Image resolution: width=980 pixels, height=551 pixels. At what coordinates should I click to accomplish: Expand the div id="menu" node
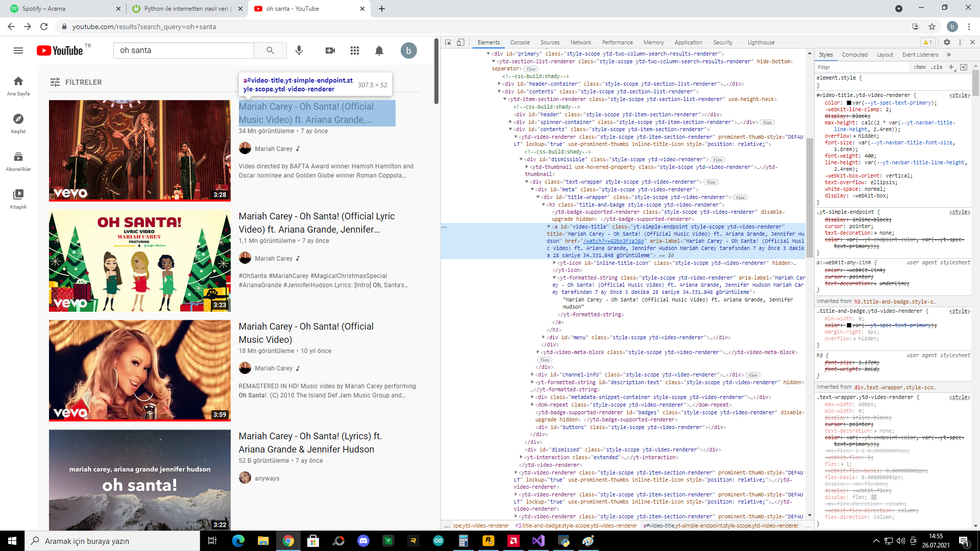[x=544, y=337]
